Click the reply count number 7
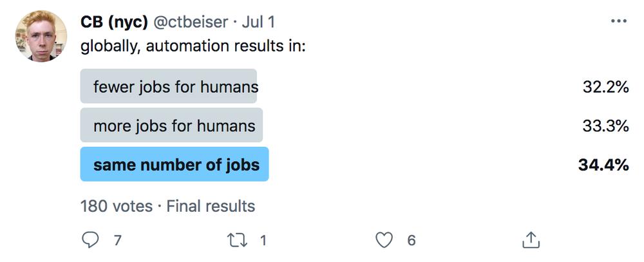Screen dimensions: 644x262 pyautogui.click(x=117, y=240)
